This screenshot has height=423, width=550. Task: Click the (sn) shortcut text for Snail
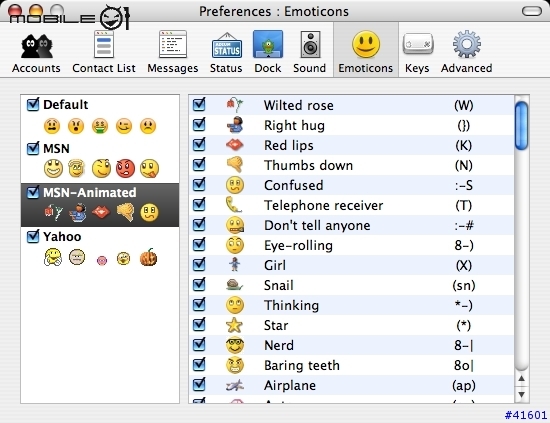pos(464,286)
